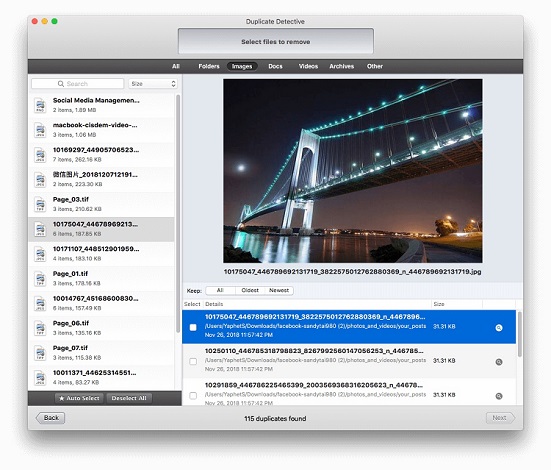Click the file details list scrollbar
The image size is (551, 470).
(x=519, y=334)
